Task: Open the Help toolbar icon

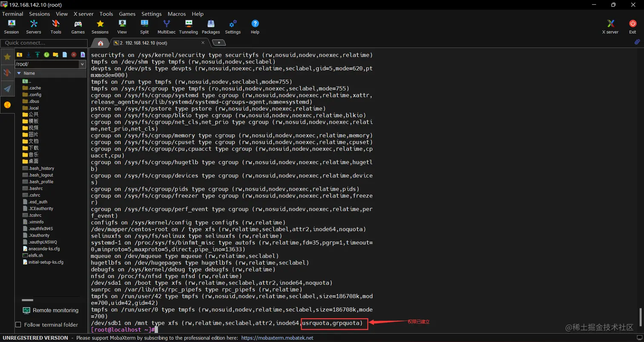Action: tap(255, 27)
